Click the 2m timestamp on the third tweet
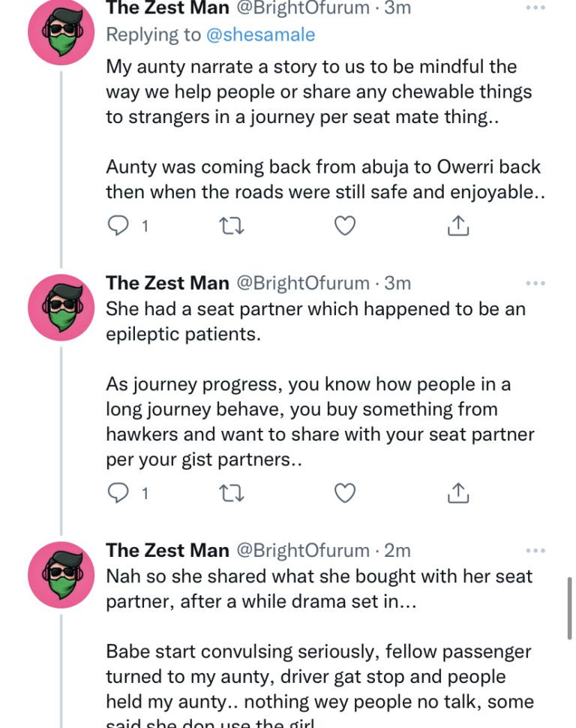The image size is (576, 728). (x=397, y=551)
